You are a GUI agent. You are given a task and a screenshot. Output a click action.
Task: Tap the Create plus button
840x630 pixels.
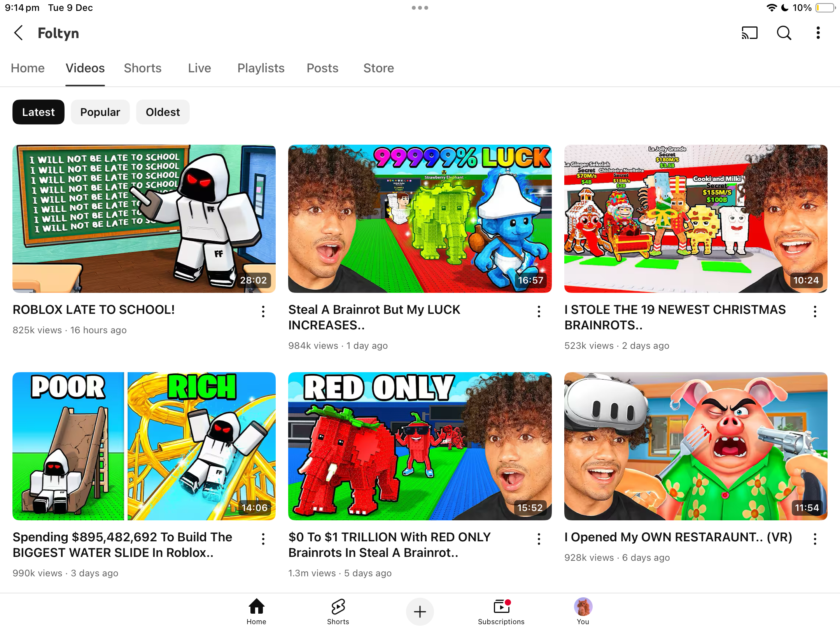tap(420, 612)
